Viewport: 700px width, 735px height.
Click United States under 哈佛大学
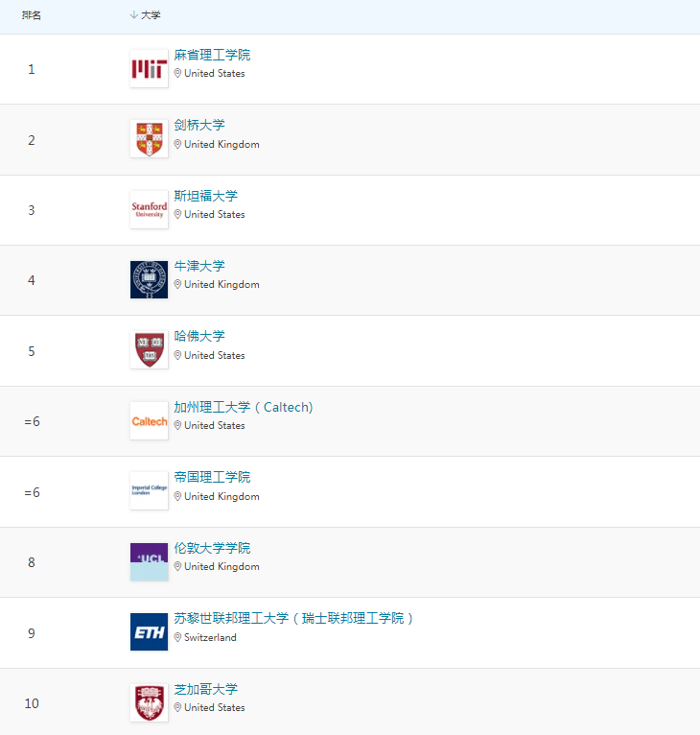click(x=215, y=355)
